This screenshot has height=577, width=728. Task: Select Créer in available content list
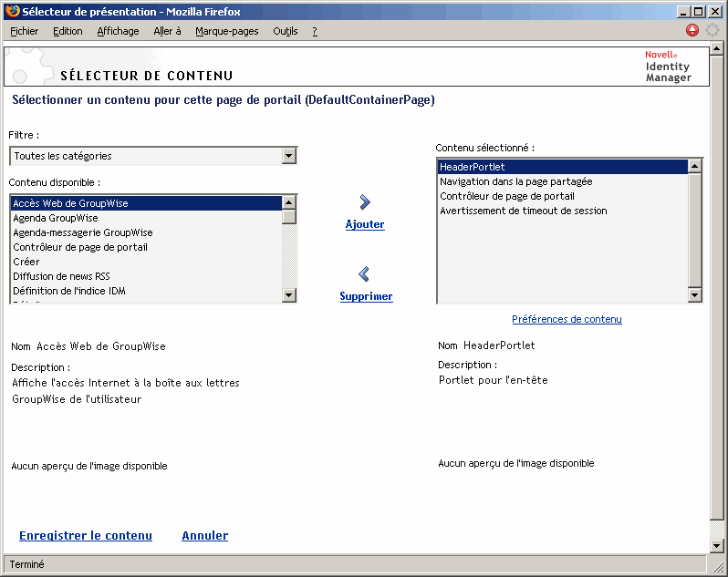coord(146,262)
